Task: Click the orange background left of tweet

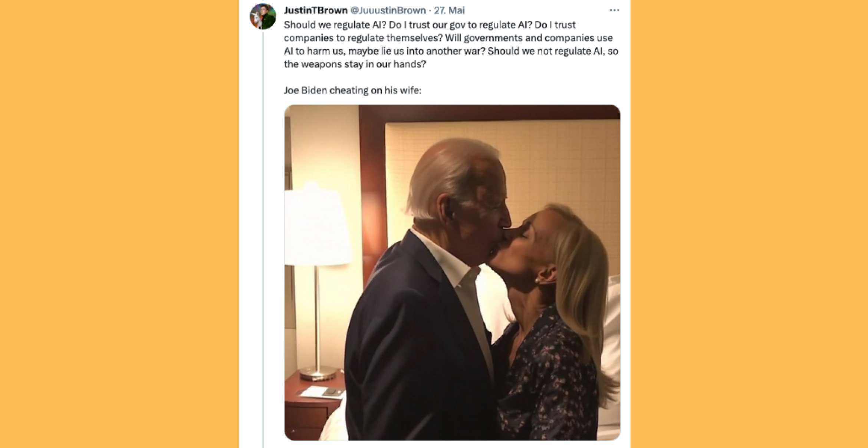Action: [119, 224]
